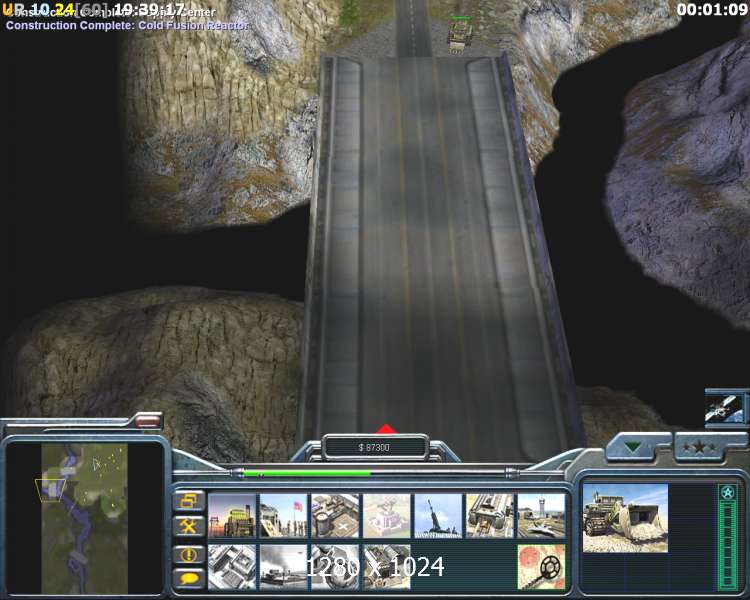750x600 pixels.
Task: Click the minimap radar view
Action: [x=85, y=519]
